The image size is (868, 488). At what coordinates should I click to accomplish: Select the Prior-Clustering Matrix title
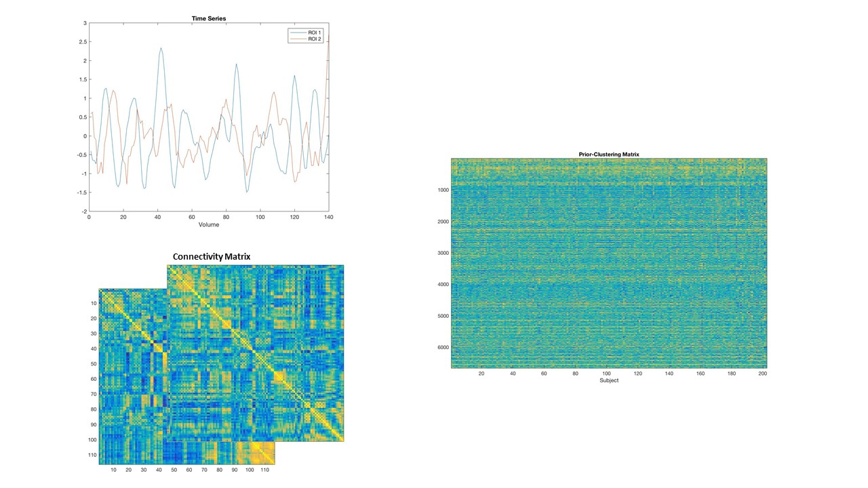tap(608, 155)
